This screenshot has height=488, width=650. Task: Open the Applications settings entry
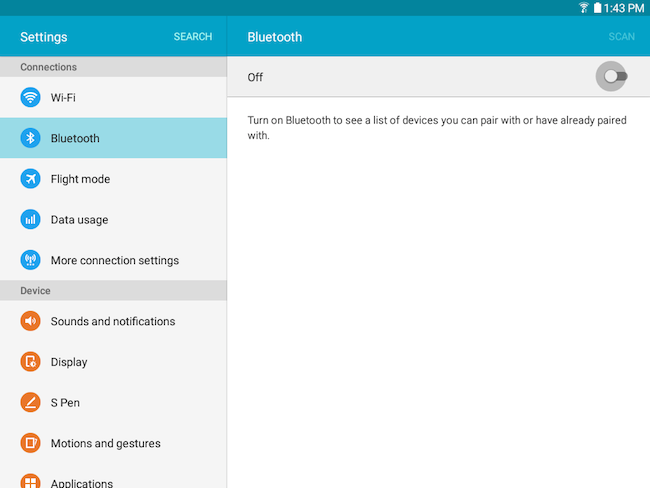pyautogui.click(x=113, y=476)
